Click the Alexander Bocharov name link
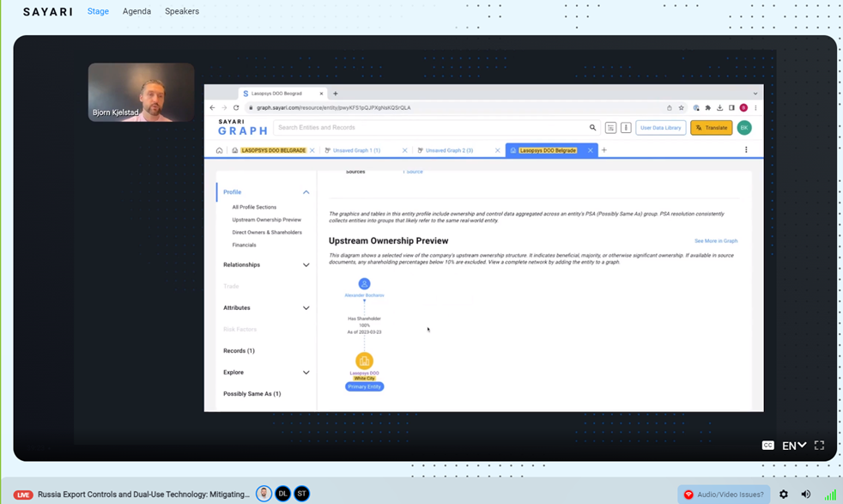This screenshot has width=843, height=504. point(365,295)
